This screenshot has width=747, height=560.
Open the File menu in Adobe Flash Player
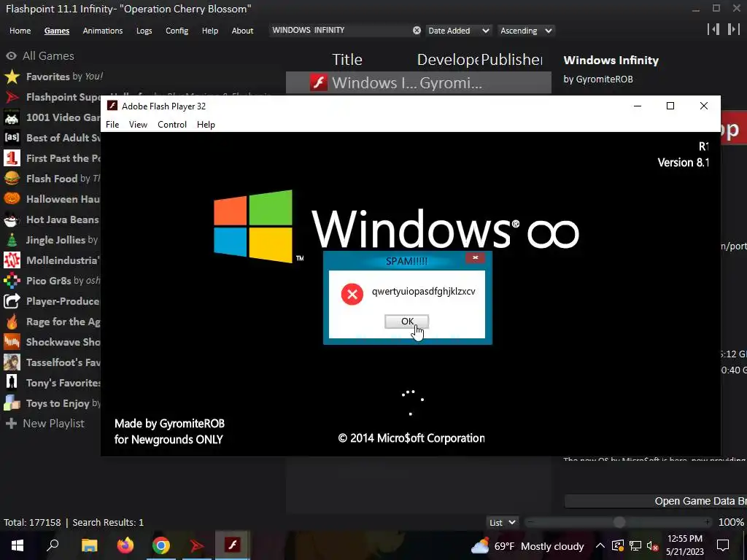[112, 124]
